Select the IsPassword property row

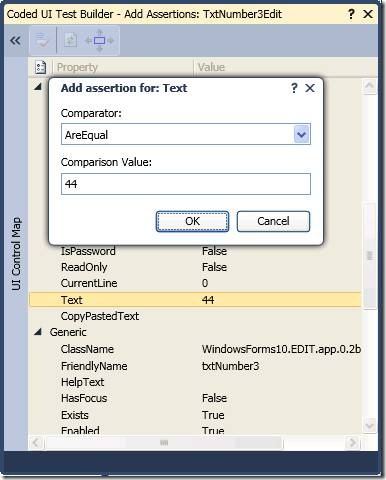195,251
